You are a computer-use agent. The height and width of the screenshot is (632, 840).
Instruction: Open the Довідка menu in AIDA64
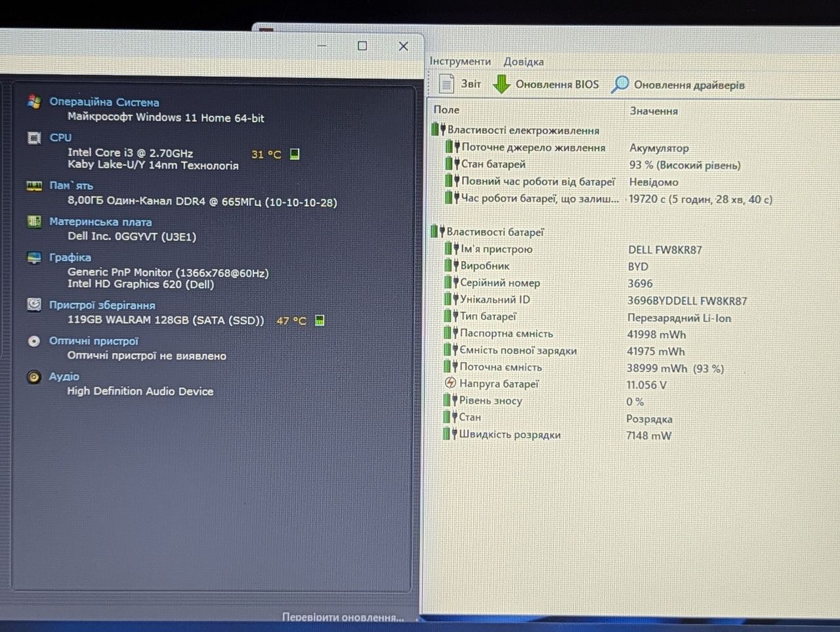click(524, 62)
